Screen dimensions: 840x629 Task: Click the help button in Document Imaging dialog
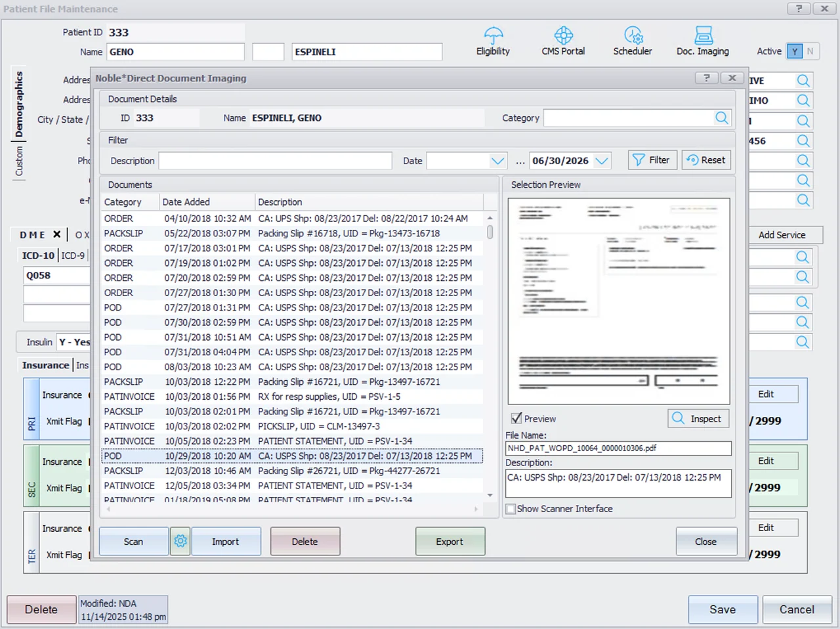click(x=706, y=77)
